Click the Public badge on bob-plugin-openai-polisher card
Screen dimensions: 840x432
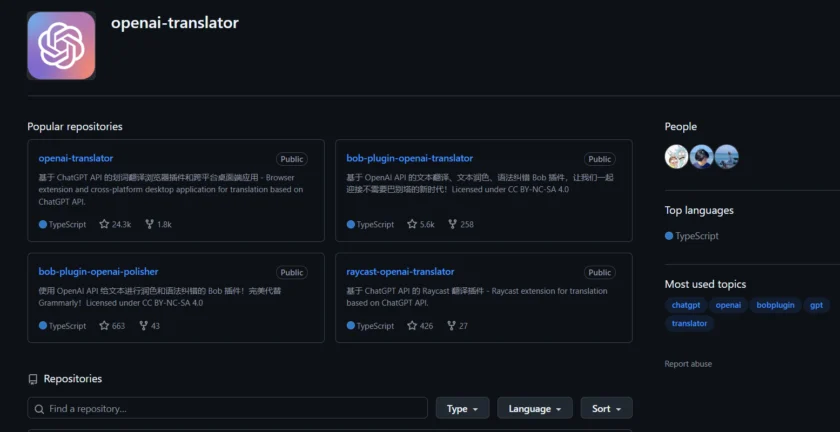click(292, 272)
